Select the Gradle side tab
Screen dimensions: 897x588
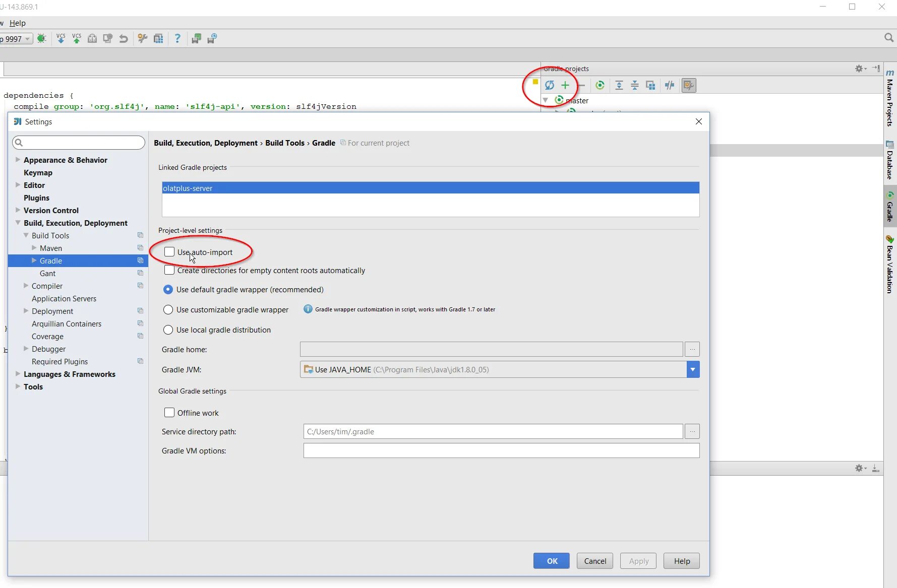[890, 207]
